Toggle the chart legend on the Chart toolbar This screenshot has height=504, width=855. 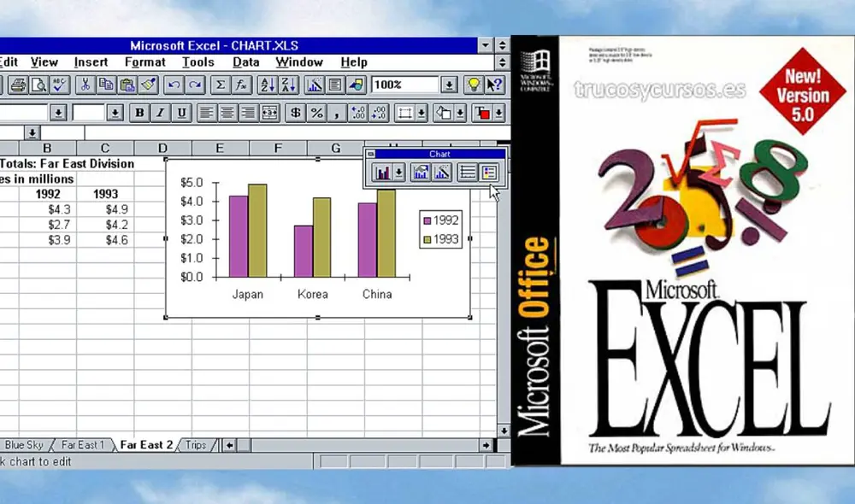487,172
